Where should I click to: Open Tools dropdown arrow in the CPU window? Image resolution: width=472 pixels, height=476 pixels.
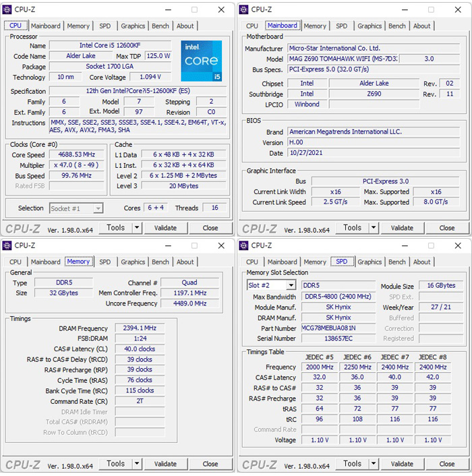pyautogui.click(x=137, y=228)
